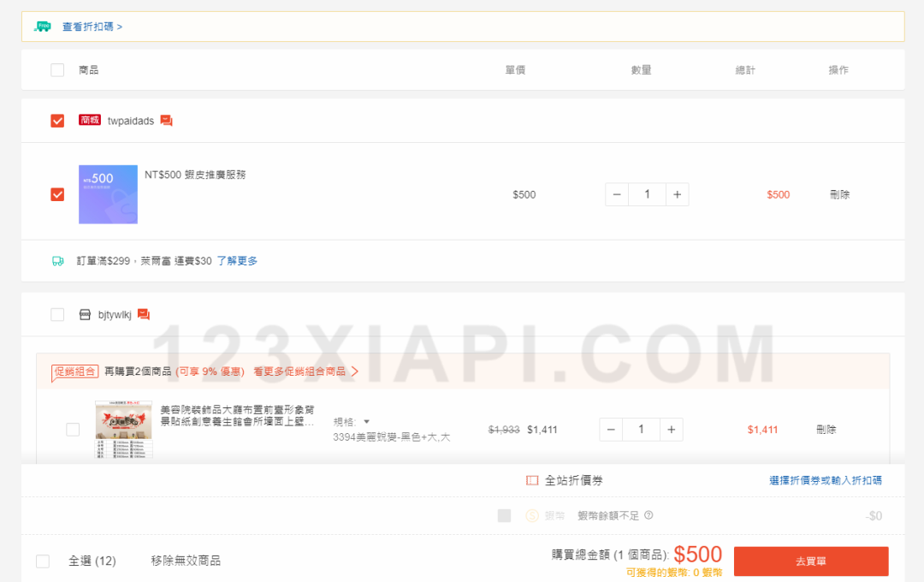Uncheck the twpaidads shop checkbox
Image resolution: width=924 pixels, height=582 pixels.
coord(57,121)
